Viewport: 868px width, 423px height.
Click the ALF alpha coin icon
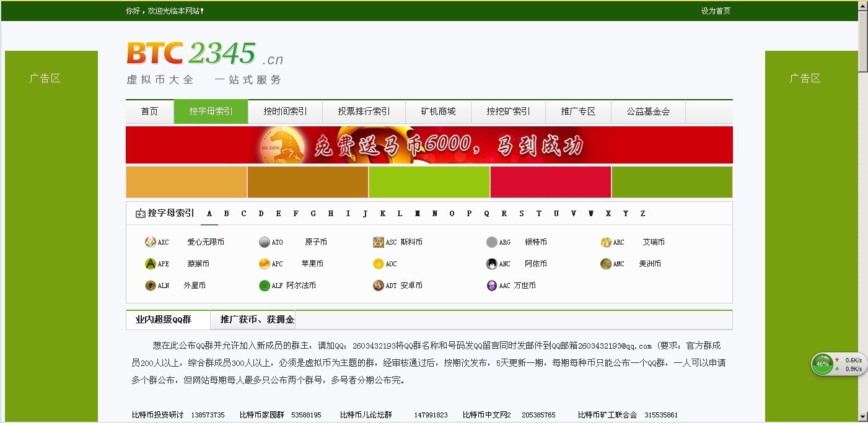[x=265, y=286]
